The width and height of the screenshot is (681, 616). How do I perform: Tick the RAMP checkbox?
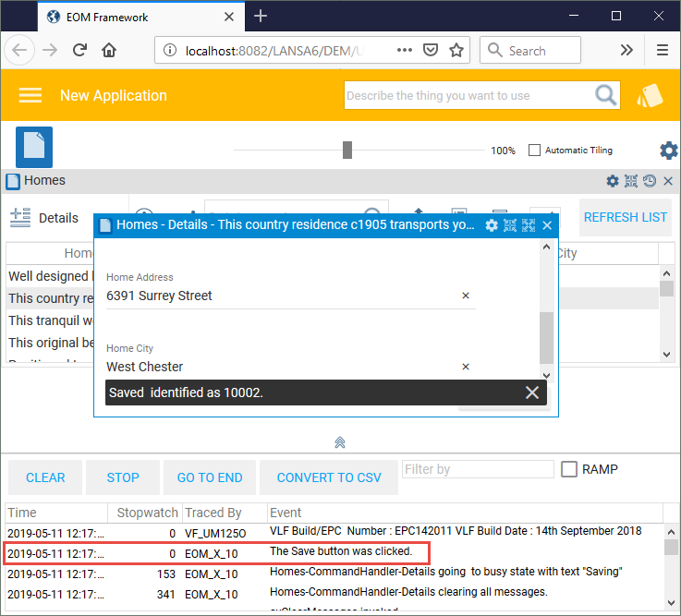coord(569,469)
